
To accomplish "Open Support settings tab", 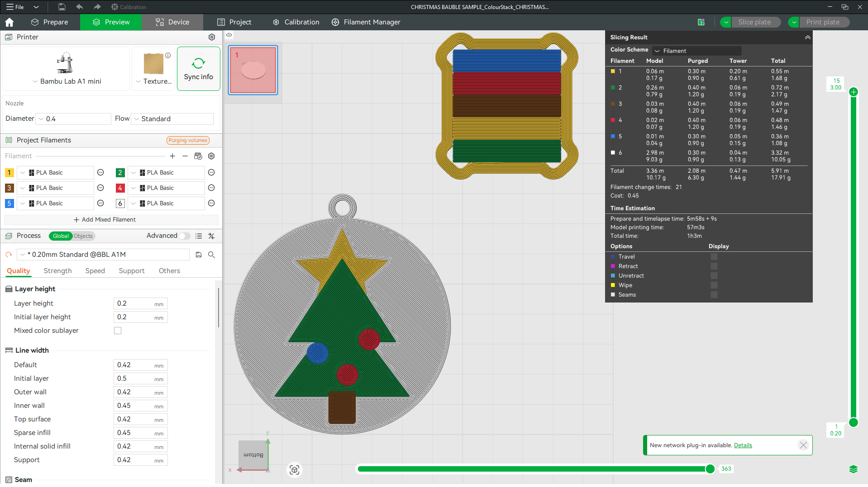I will [x=131, y=271].
